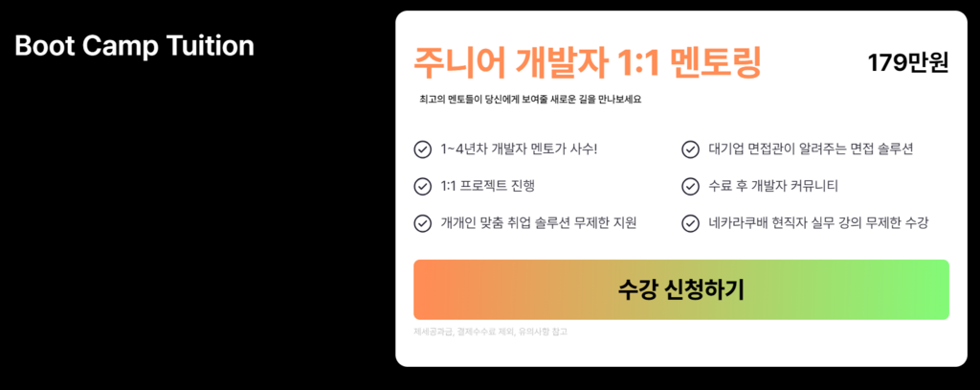Click the check icon beside '1~4년차 개발자 멘토가 사수!'

pyautogui.click(x=422, y=149)
